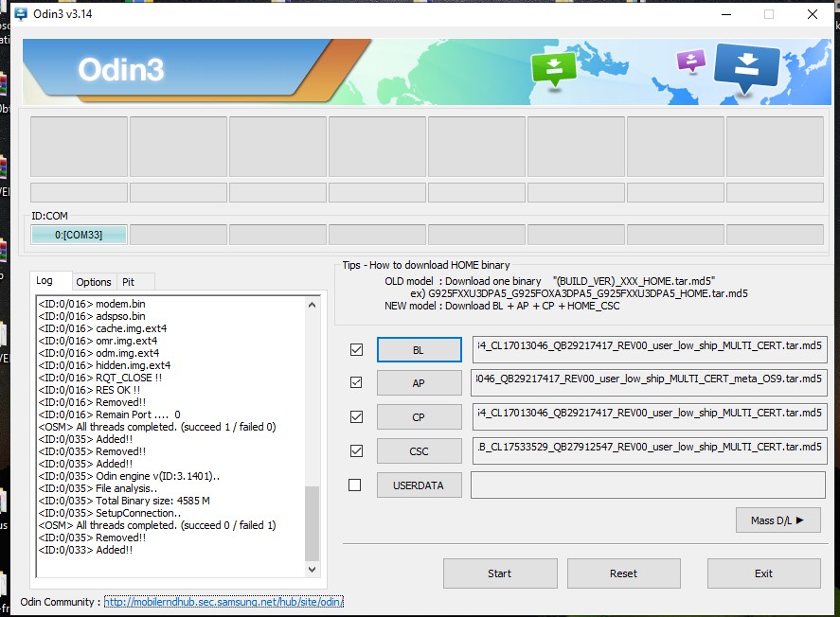Click the empty USERDATA path field

click(x=648, y=485)
